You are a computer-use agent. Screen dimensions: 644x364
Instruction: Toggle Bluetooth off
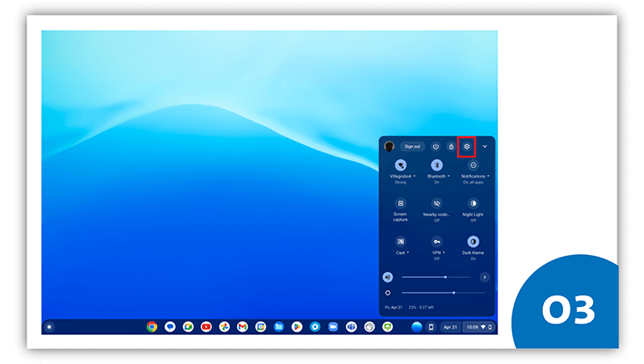[437, 165]
